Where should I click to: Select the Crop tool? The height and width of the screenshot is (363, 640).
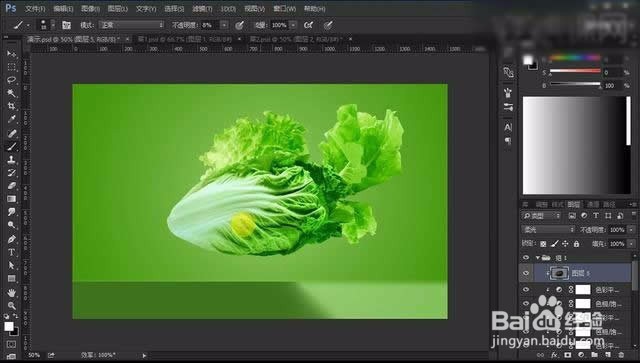(11, 106)
